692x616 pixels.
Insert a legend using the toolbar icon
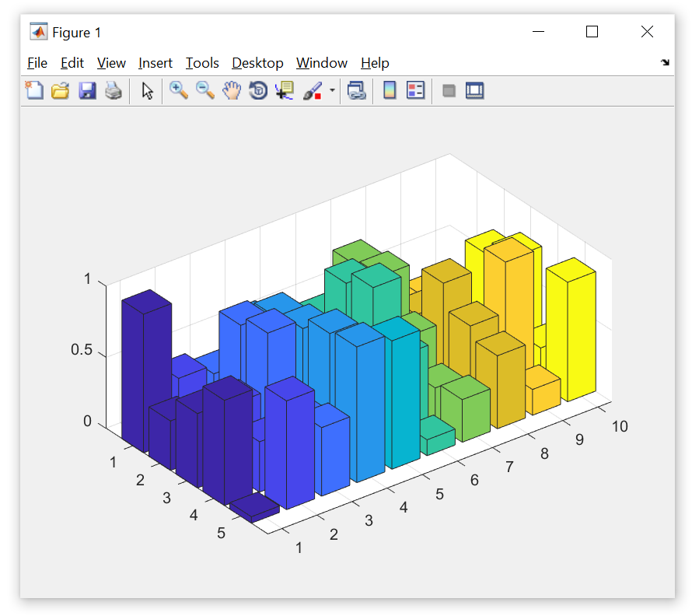tap(415, 90)
